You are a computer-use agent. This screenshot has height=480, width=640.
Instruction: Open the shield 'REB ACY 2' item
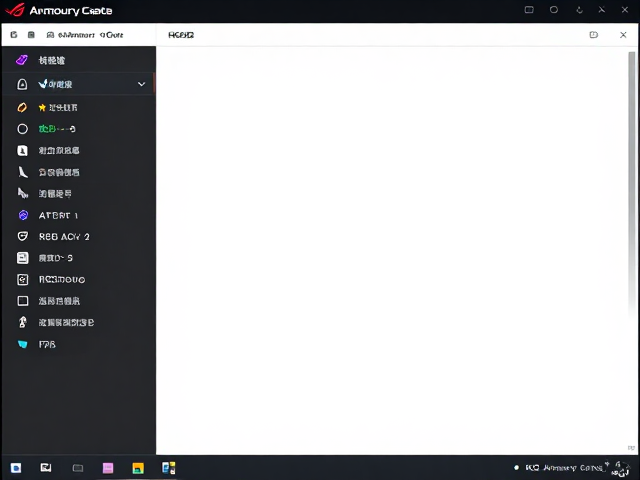coord(78,237)
